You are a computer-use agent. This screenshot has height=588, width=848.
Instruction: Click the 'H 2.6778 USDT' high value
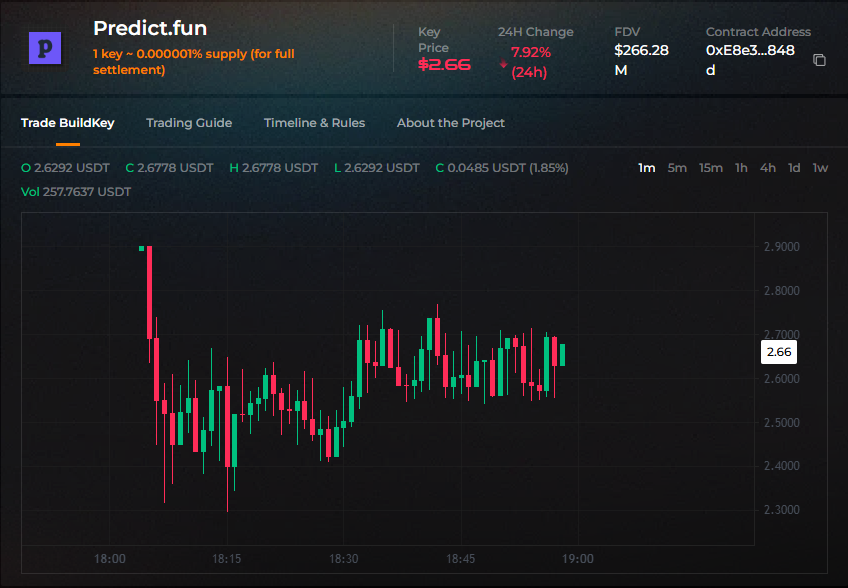pyautogui.click(x=274, y=168)
